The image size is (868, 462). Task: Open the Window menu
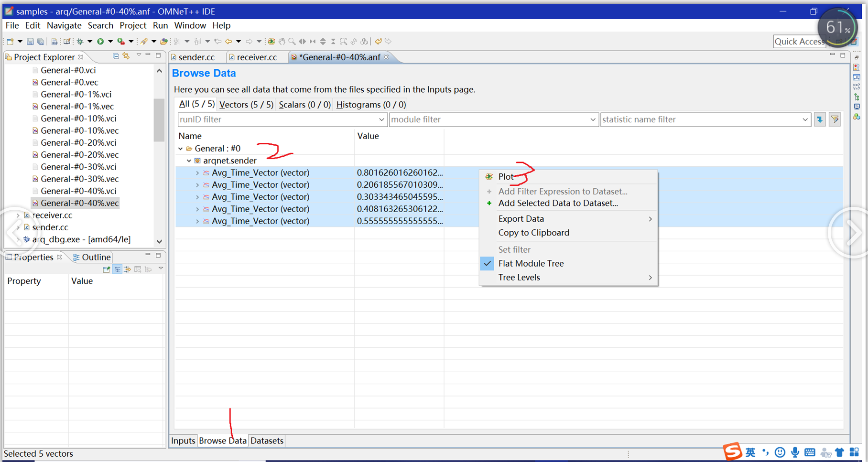click(190, 25)
